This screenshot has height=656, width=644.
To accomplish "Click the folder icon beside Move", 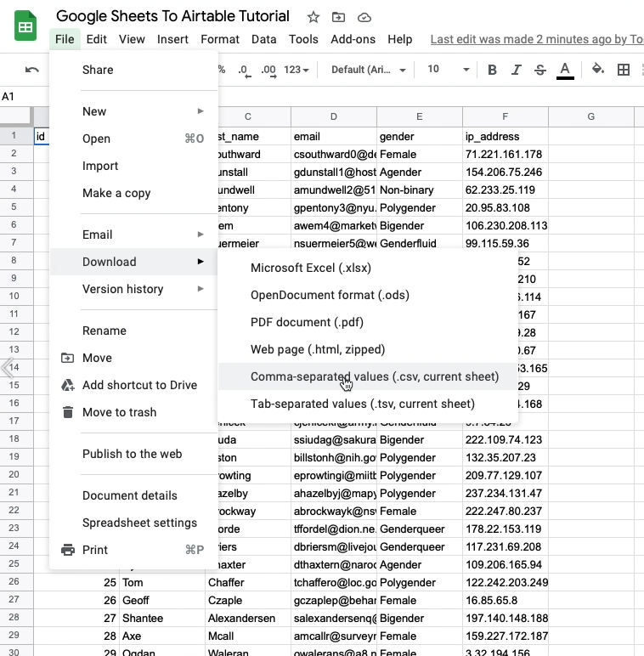I will (x=67, y=358).
